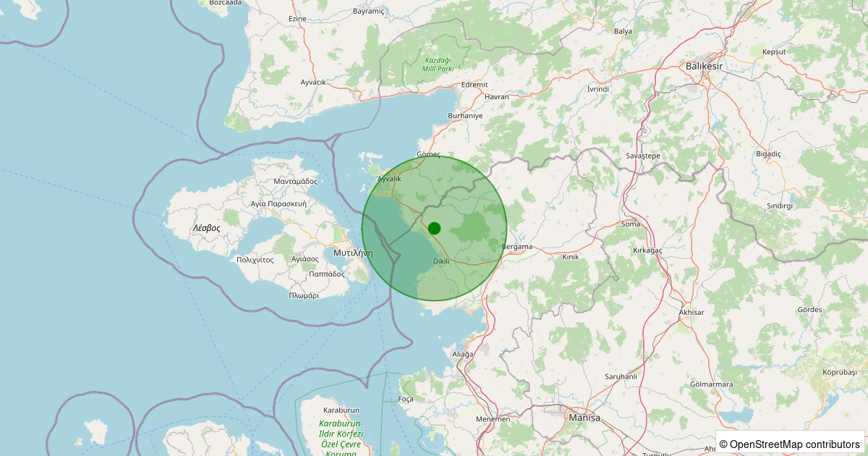868x456 pixels.
Task: Click the Ayvalık town label
Action: coord(389,178)
